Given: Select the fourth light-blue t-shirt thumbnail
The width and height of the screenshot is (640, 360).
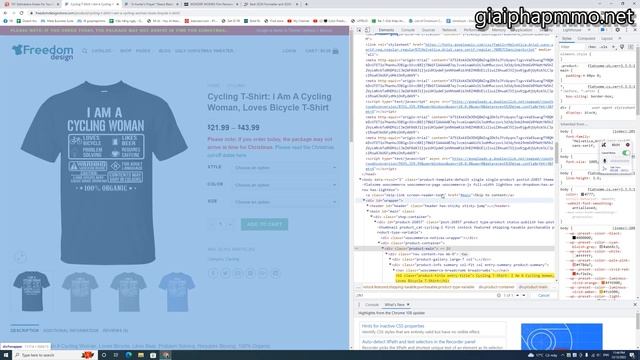Looking at the screenshot, I should coord(176,291).
